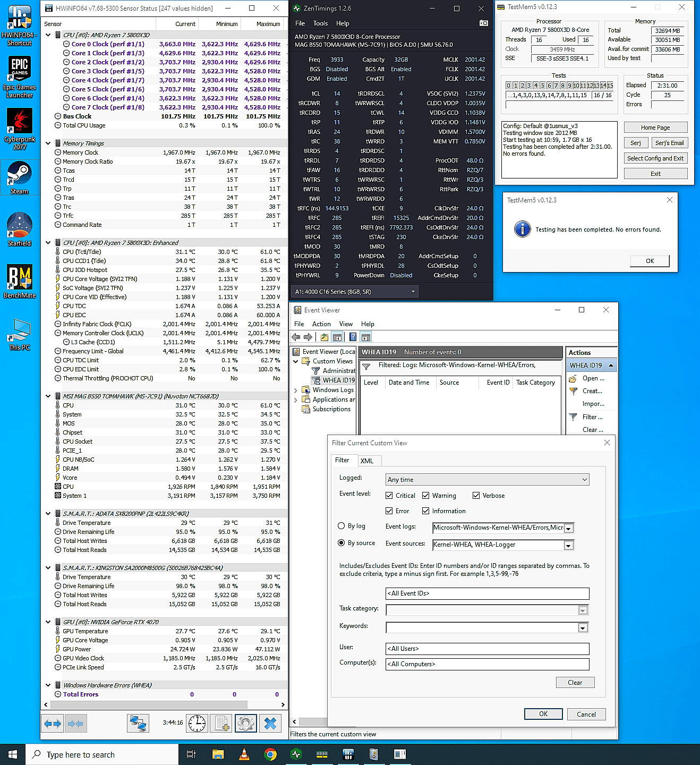The height and width of the screenshot is (765, 700).
Task: Collapse GPU NVIDIA GeForce RTX 4070 section
Action: pos(48,622)
